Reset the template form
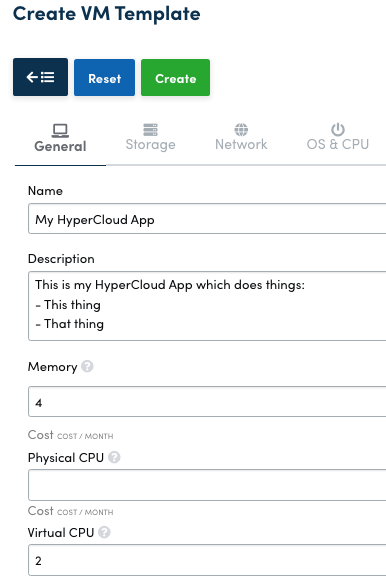Viewport: 386px width, 588px height. point(104,78)
